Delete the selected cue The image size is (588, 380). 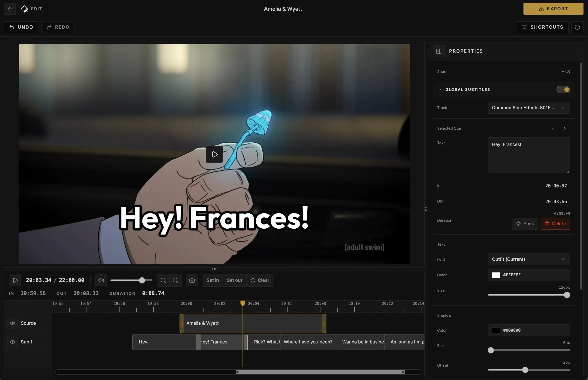555,224
